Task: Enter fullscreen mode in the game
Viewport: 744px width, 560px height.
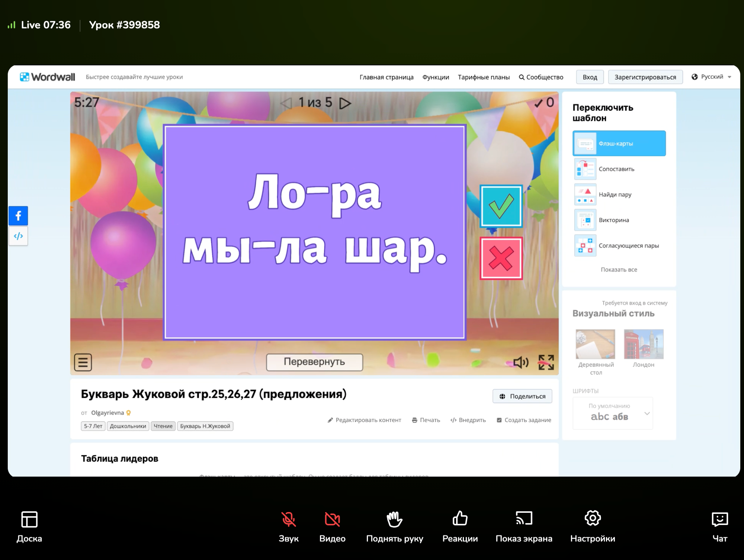Action: (546, 362)
